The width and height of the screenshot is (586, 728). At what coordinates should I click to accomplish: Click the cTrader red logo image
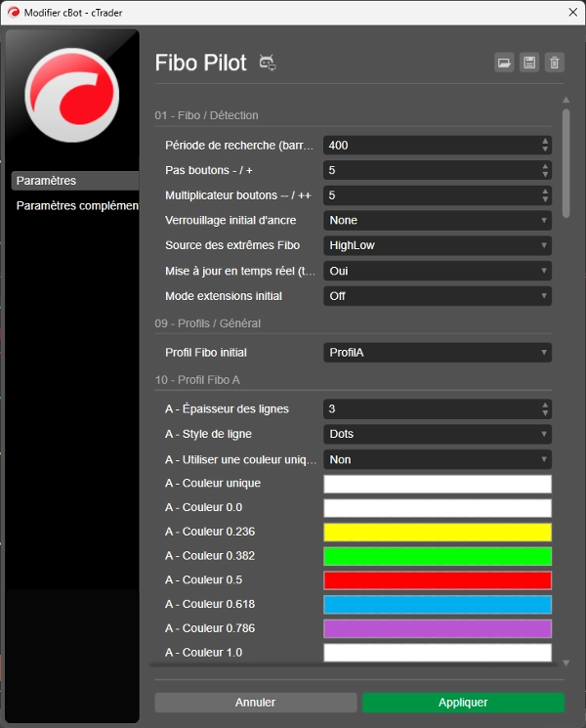[x=72, y=95]
